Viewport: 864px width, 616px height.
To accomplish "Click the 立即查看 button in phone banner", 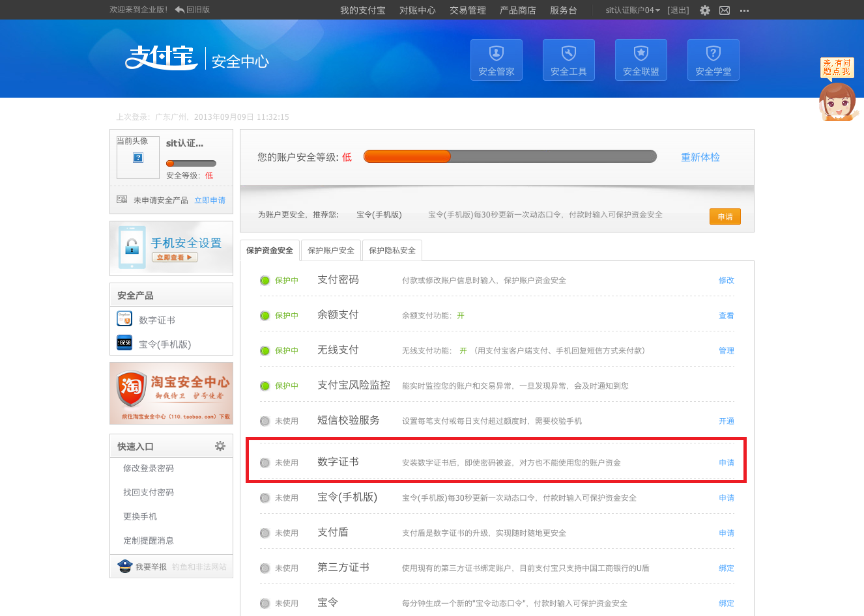I will 175,257.
